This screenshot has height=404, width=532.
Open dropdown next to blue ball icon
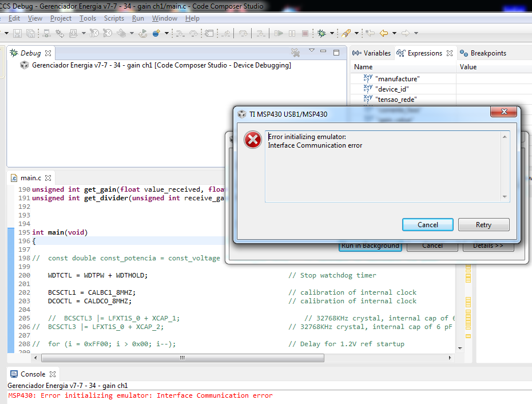pos(166,33)
